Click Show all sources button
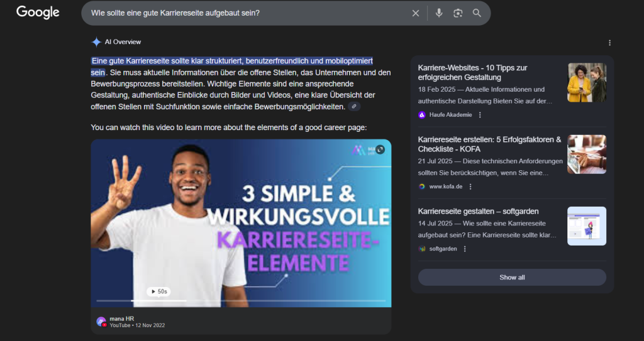 512,278
